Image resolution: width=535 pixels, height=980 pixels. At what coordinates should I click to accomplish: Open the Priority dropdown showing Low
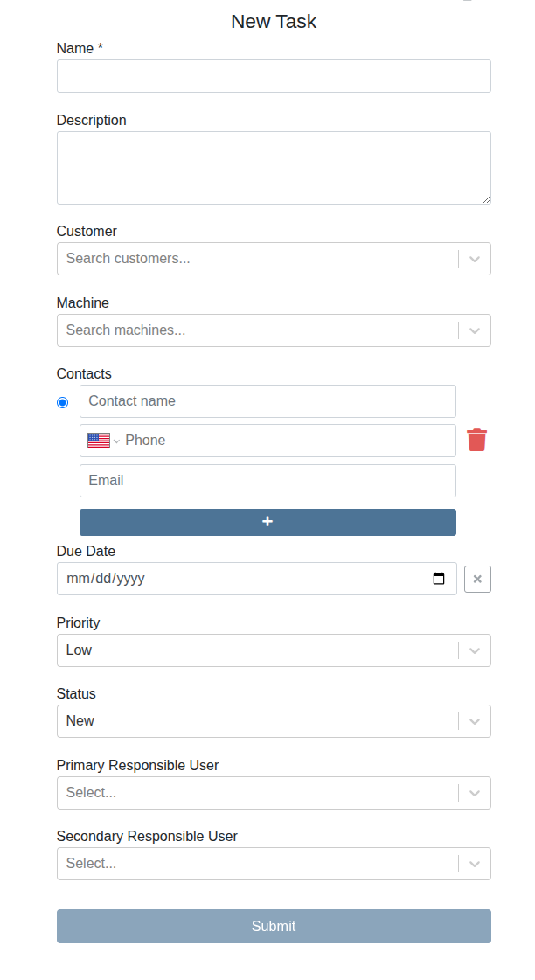click(x=274, y=650)
